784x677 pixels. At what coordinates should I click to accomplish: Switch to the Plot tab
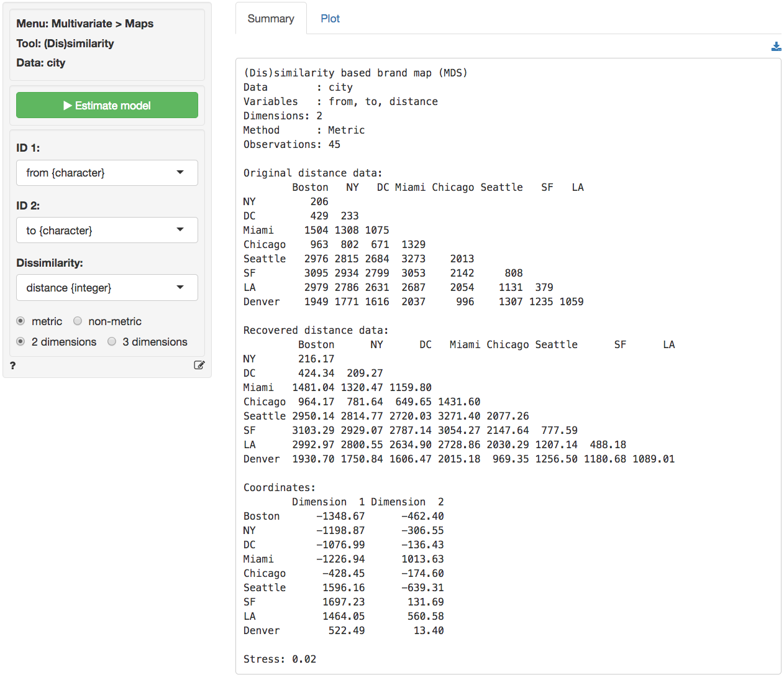[x=330, y=19]
